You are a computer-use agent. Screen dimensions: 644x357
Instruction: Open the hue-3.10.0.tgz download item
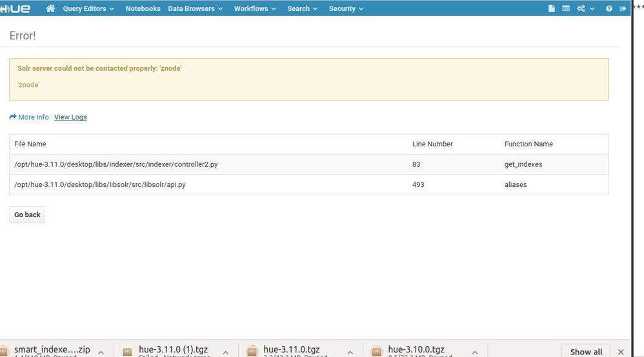412,351
